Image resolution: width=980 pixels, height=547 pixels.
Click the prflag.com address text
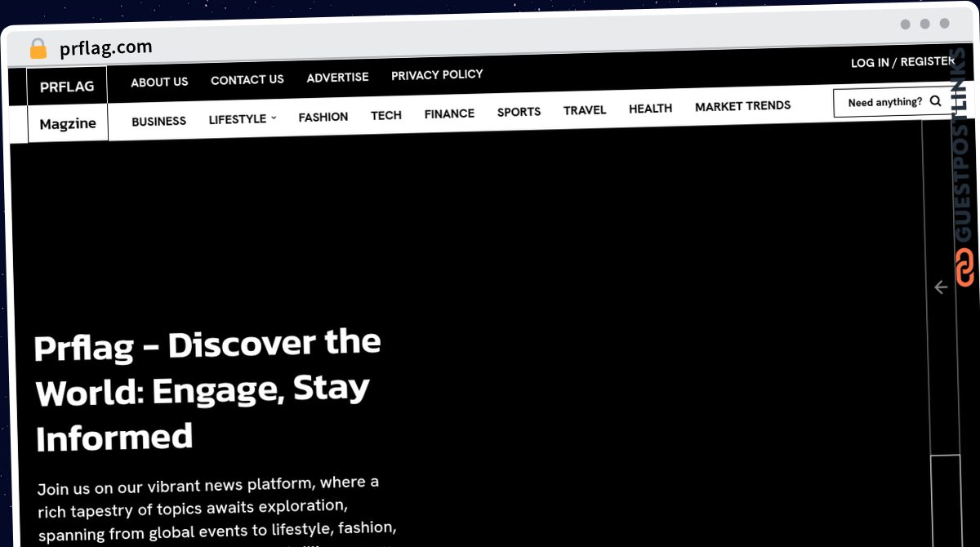106,48
